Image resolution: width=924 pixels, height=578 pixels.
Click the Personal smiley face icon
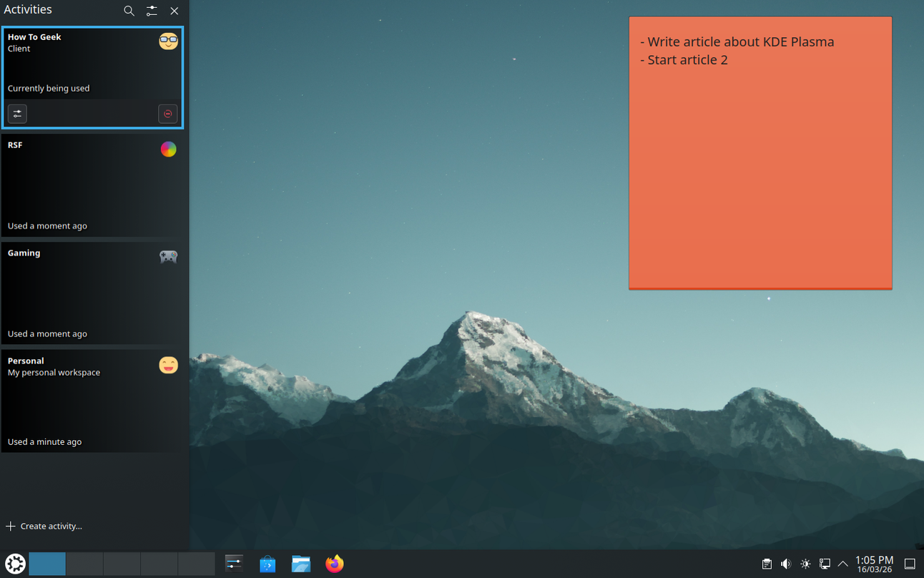click(x=168, y=365)
